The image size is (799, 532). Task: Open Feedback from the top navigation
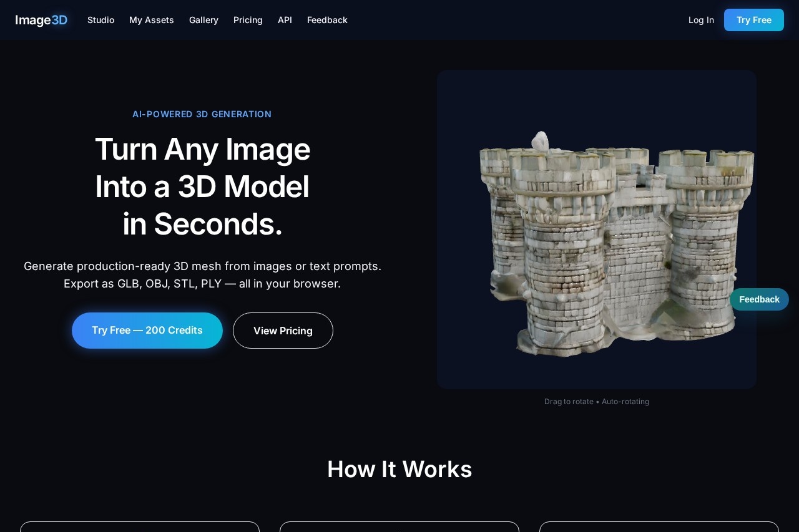click(x=327, y=20)
